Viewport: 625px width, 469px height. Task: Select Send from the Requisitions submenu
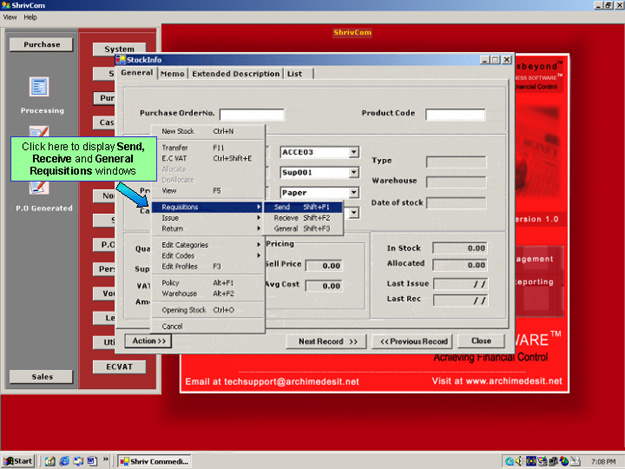(282, 206)
